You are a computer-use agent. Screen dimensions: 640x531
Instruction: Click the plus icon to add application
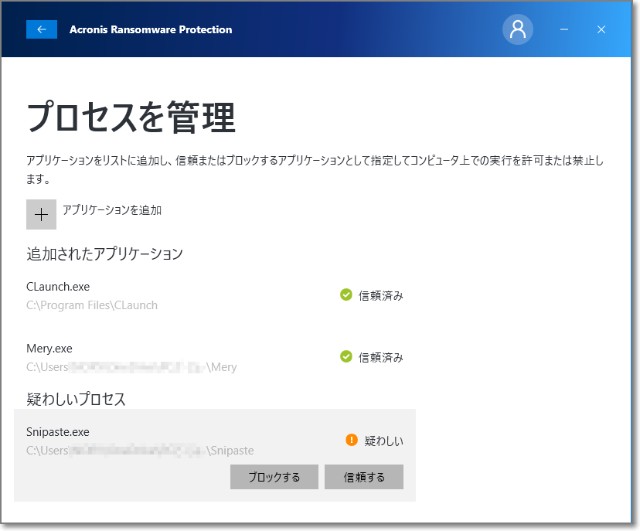tap(41, 214)
